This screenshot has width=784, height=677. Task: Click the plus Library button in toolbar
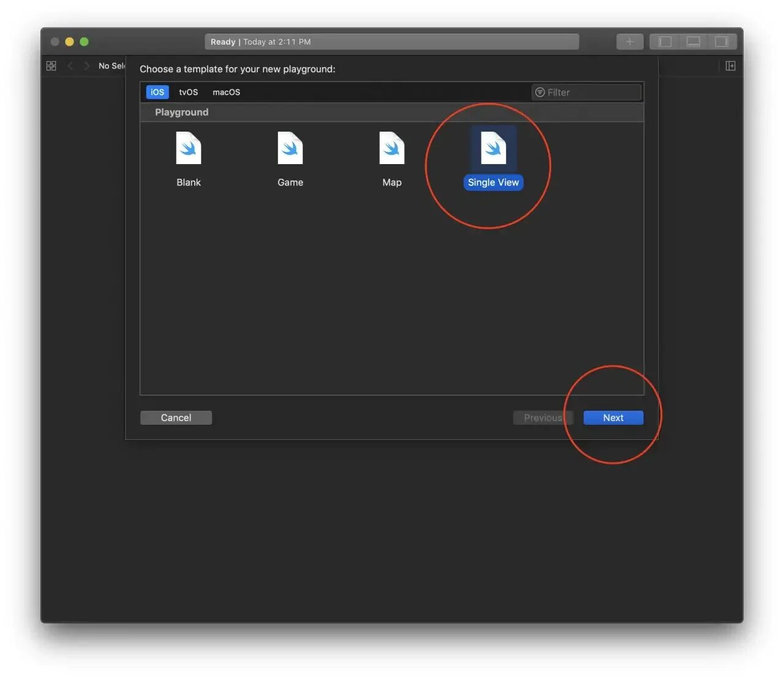(630, 42)
